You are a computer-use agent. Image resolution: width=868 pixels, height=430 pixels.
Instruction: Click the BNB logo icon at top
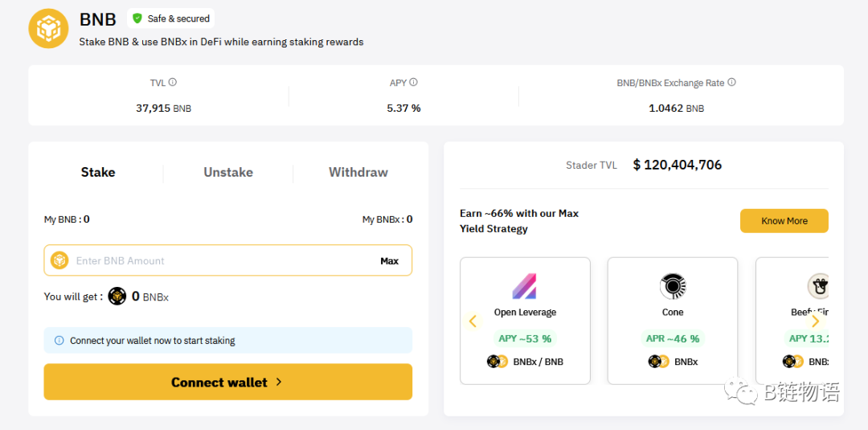pyautogui.click(x=48, y=29)
